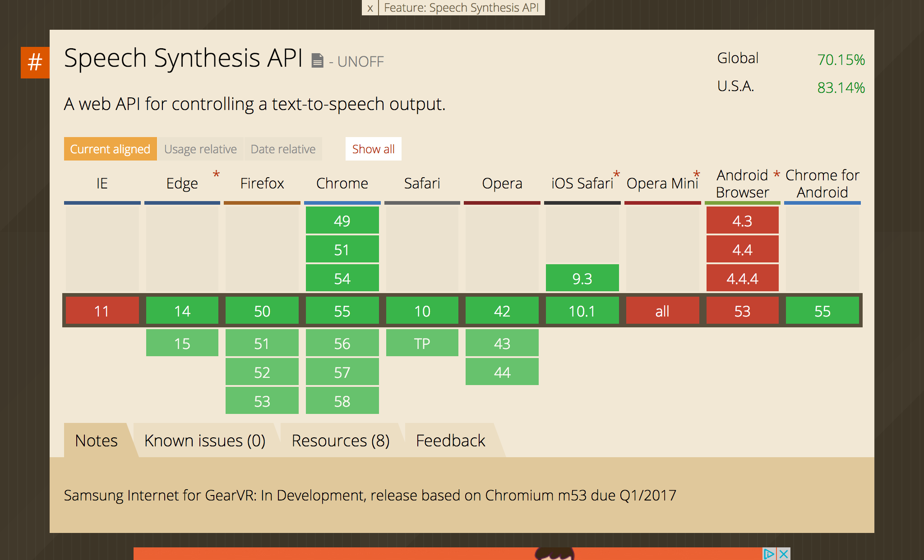Click the U.S.A. usage percentage 83.14%
Image resolution: width=924 pixels, height=560 pixels.
tap(841, 87)
